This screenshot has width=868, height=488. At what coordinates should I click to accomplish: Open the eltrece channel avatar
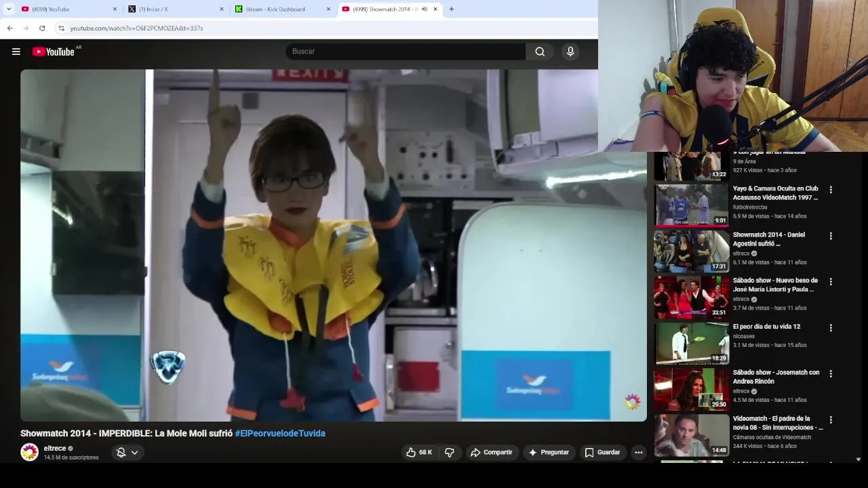pos(29,452)
